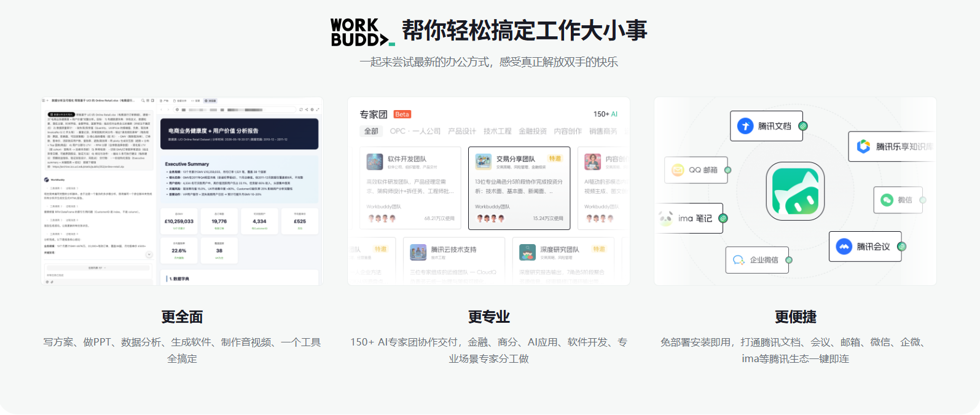Select the 全部 category tab
Viewport: 980px width, 415px height.
371,131
